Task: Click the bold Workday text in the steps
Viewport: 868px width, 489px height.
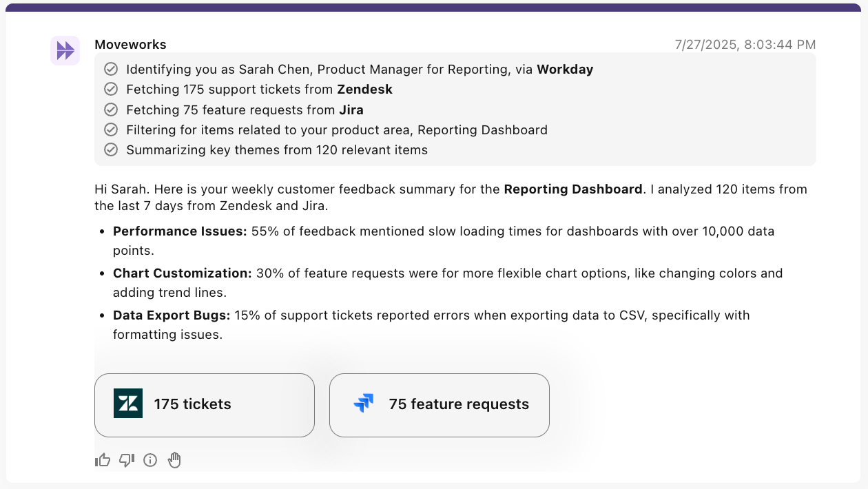Action: pos(565,69)
